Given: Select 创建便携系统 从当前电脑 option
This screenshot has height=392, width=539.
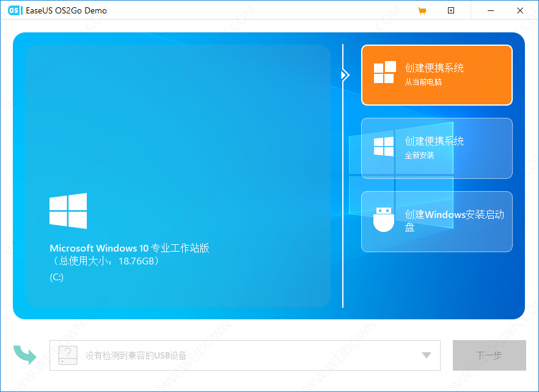Looking at the screenshot, I should pos(436,75).
